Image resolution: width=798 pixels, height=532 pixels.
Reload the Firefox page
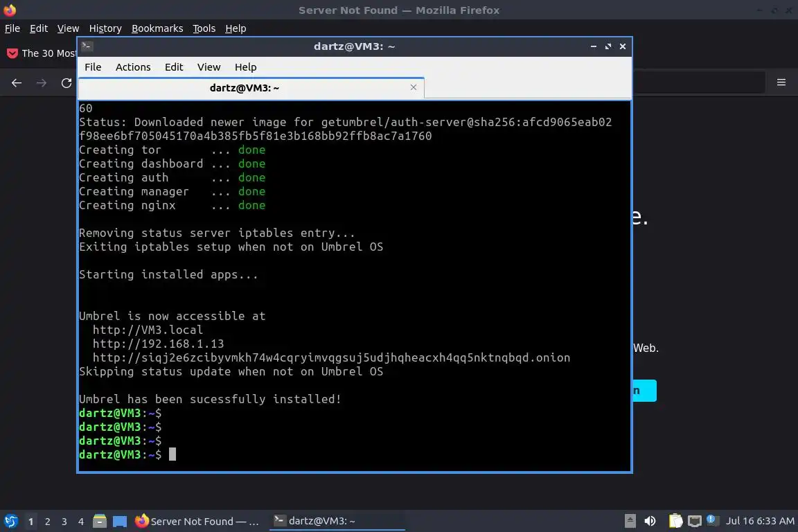66,83
